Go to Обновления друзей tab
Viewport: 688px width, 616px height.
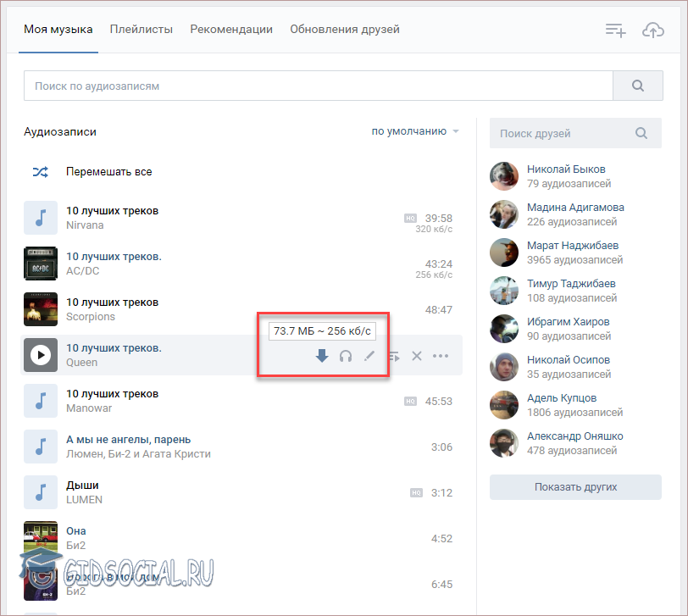click(x=344, y=29)
